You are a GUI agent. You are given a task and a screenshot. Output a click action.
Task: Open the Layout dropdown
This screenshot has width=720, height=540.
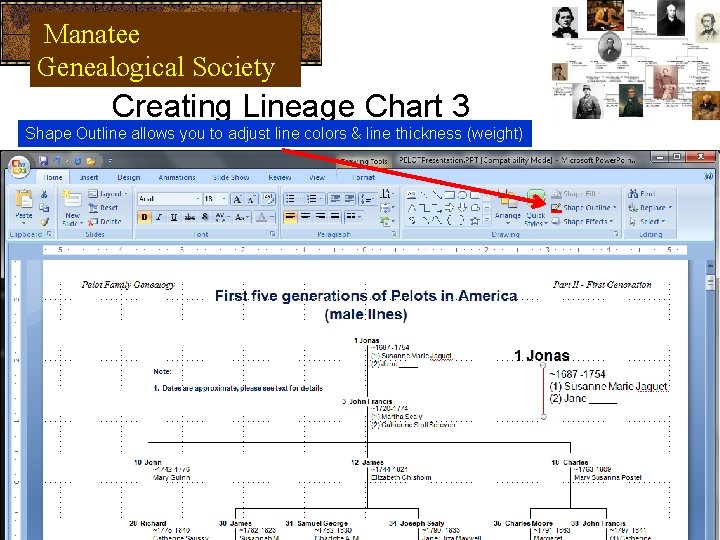pyautogui.click(x=108, y=194)
